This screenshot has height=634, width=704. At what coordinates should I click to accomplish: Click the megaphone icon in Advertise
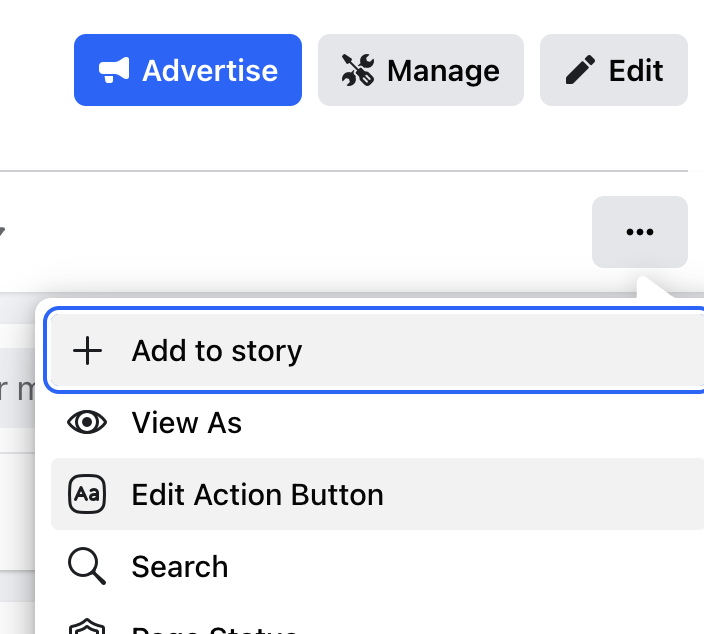coord(114,70)
